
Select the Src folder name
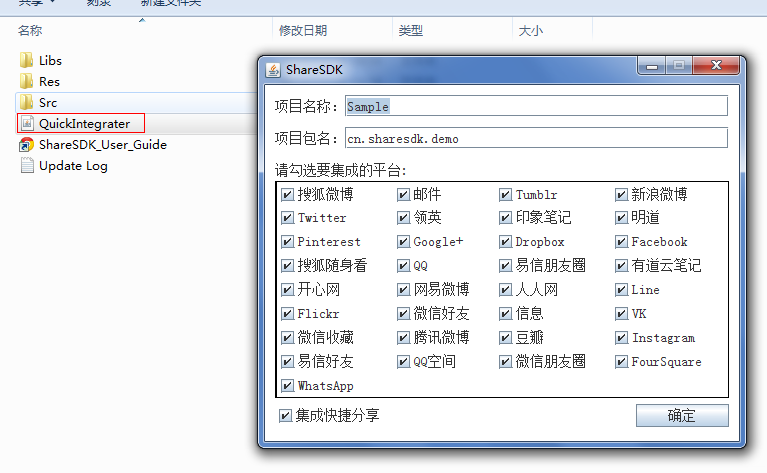click(48, 103)
